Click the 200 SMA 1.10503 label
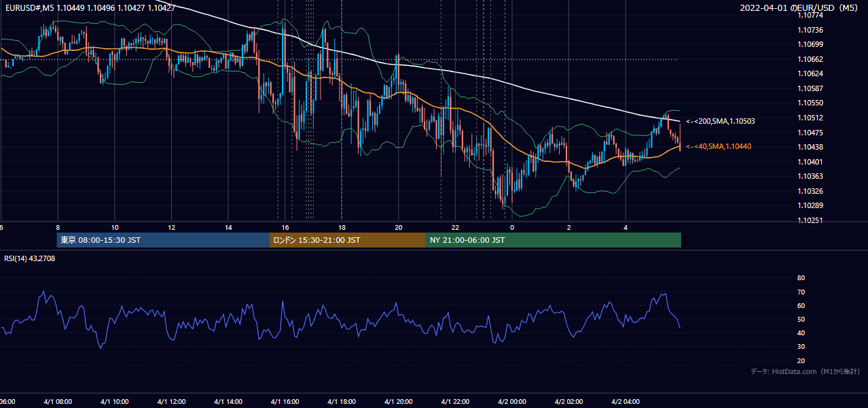The image size is (868, 408). pyautogui.click(x=721, y=121)
